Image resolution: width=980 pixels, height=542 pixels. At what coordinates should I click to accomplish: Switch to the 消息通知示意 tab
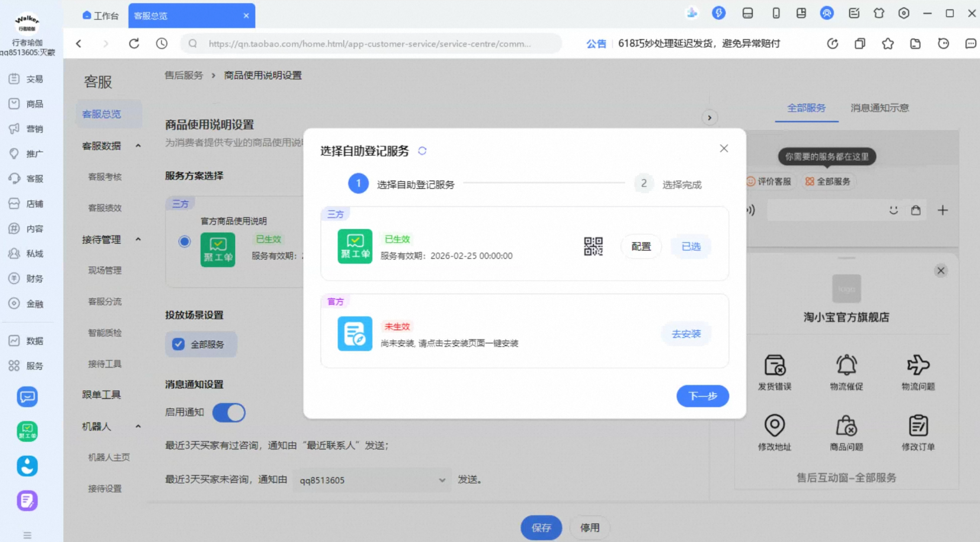pyautogui.click(x=880, y=108)
